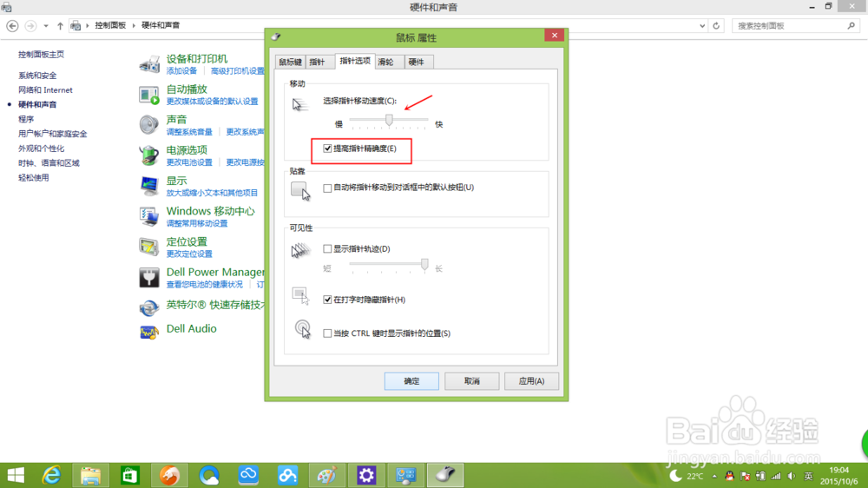
Task: Click the 英特尔 快速存储技术 icon
Action: click(149, 307)
